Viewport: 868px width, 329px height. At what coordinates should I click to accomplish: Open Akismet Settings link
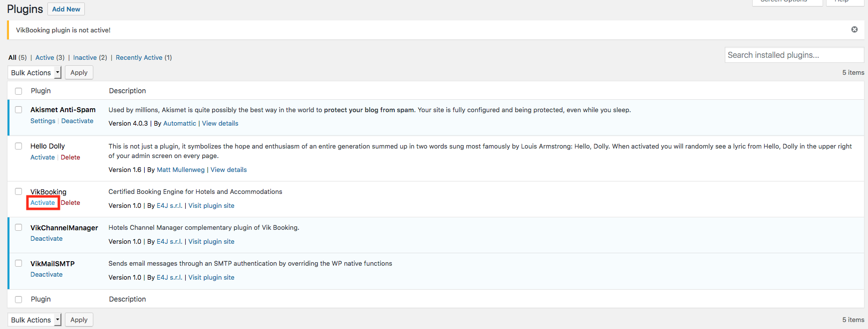43,121
